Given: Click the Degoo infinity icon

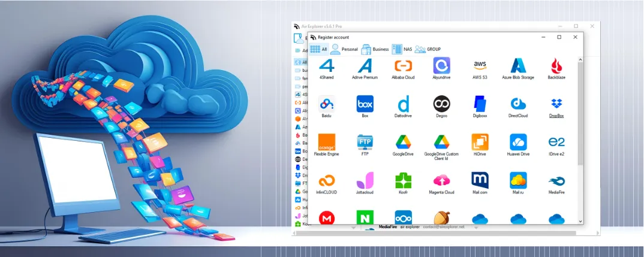Looking at the screenshot, I should pyautogui.click(x=441, y=104).
